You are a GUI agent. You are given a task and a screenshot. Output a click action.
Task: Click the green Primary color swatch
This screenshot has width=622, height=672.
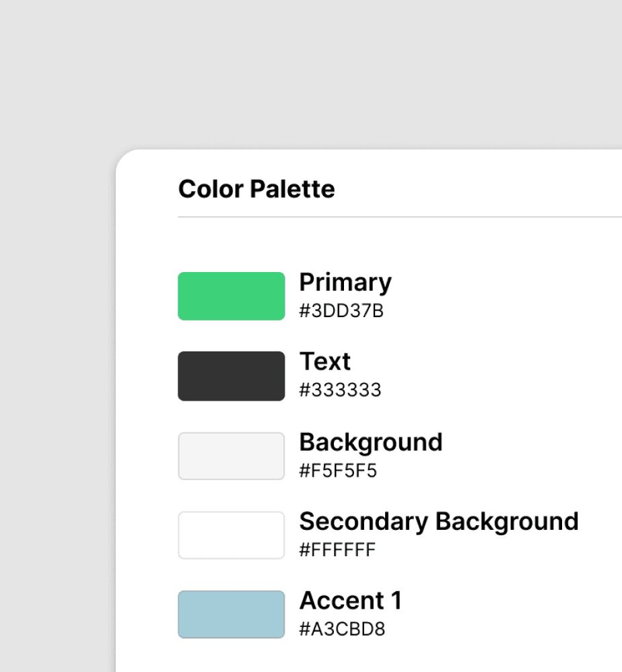231,296
